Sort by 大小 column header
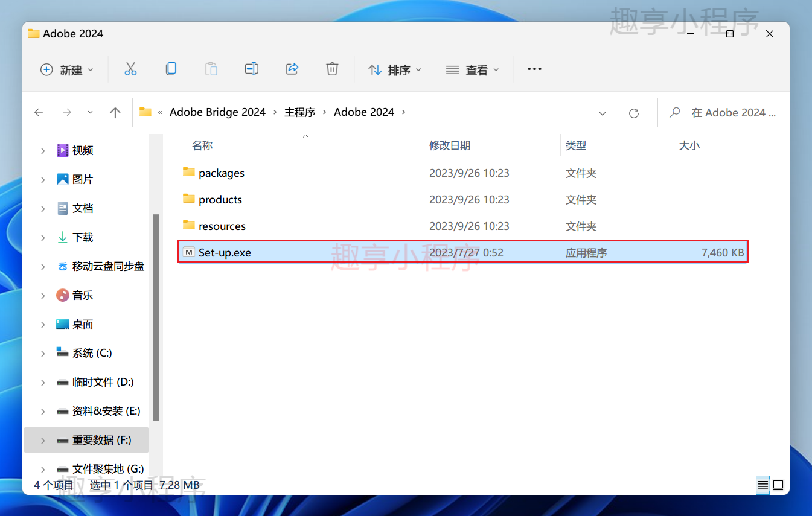 point(689,145)
